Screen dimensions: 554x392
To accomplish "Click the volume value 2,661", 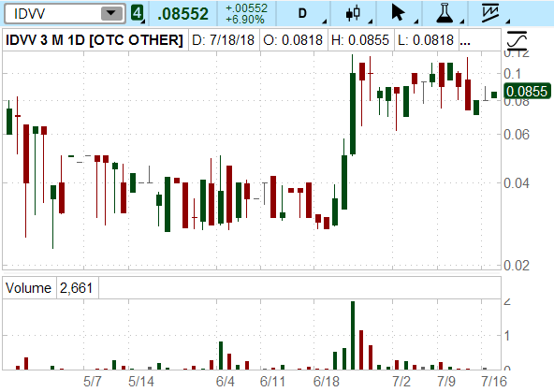I will 77,288.
